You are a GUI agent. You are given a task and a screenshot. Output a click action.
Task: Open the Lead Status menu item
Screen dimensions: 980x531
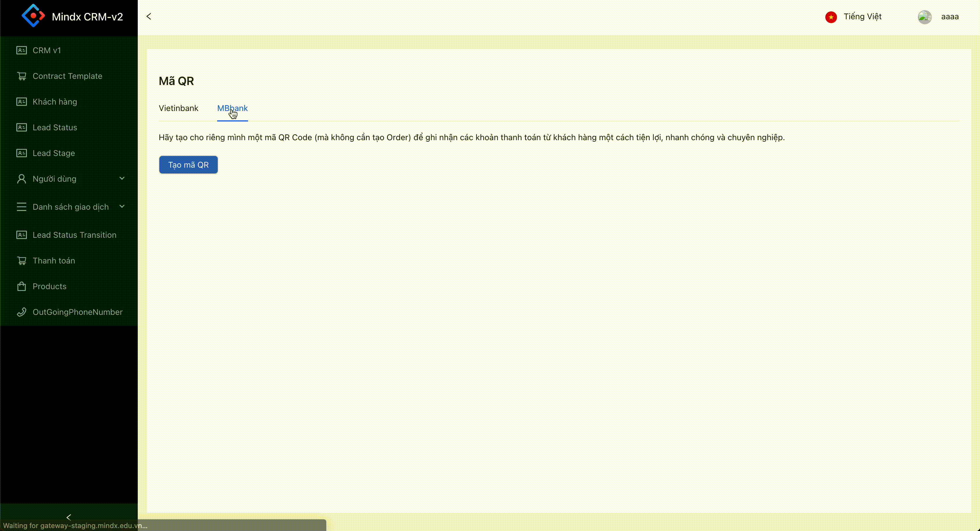(x=55, y=128)
